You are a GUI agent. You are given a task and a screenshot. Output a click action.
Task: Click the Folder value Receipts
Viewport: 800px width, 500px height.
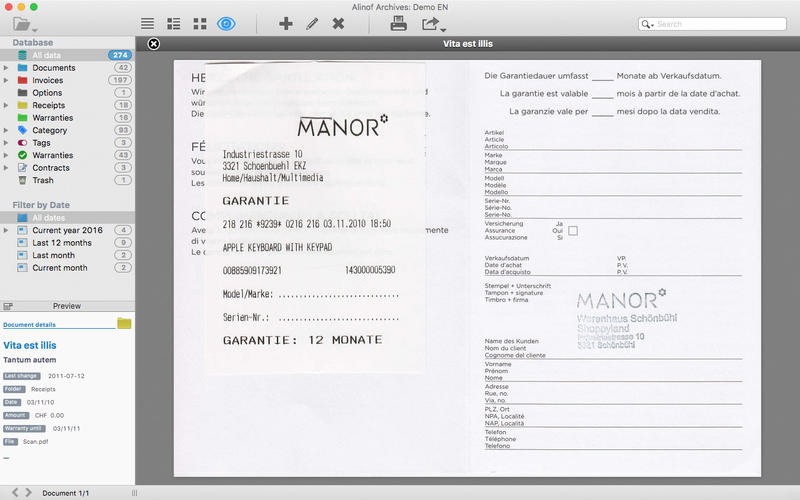click(43, 389)
